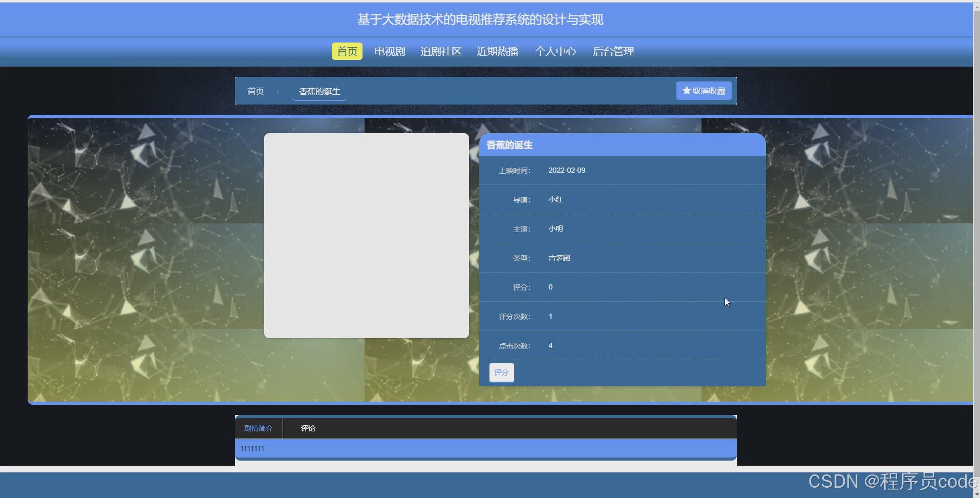Click 首页 in the breadcrumb trail
Viewport: 980px width, 498px height.
255,91
